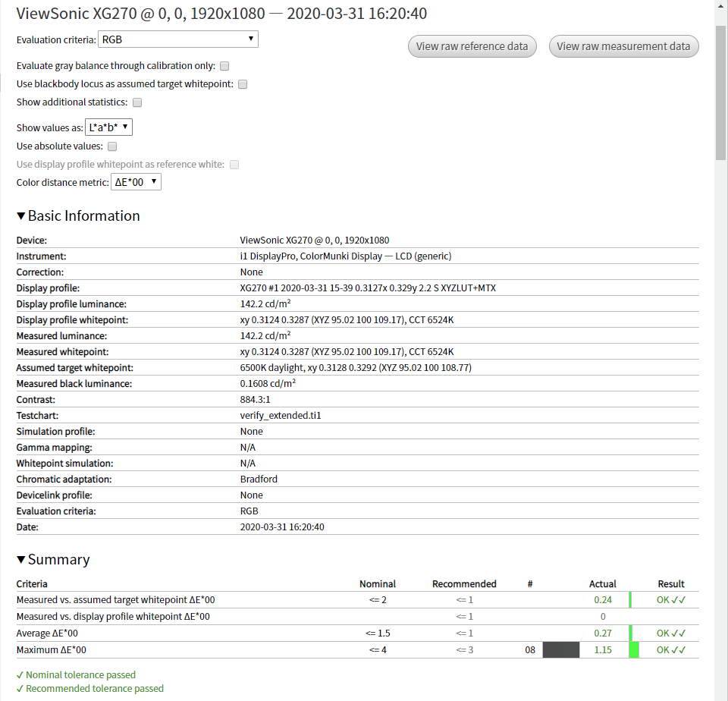Click the Recommended tolerance passed text
The image size is (728, 701).
tap(90, 688)
